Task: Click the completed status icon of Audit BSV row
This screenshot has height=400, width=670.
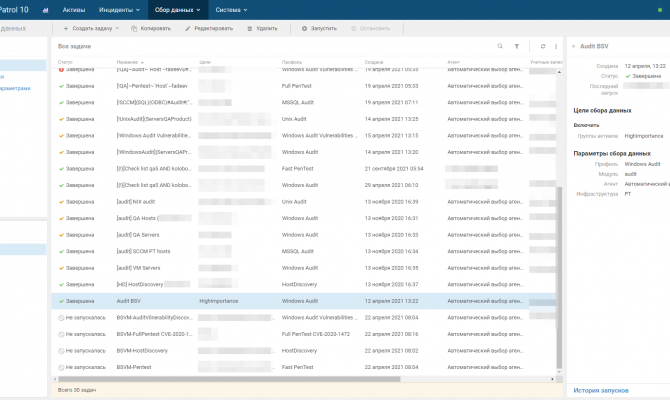Action: (x=61, y=301)
